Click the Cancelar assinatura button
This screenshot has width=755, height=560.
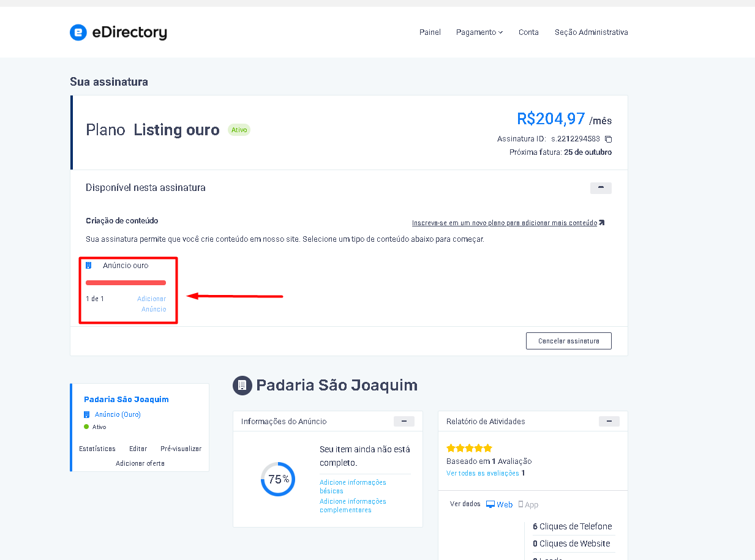point(569,341)
